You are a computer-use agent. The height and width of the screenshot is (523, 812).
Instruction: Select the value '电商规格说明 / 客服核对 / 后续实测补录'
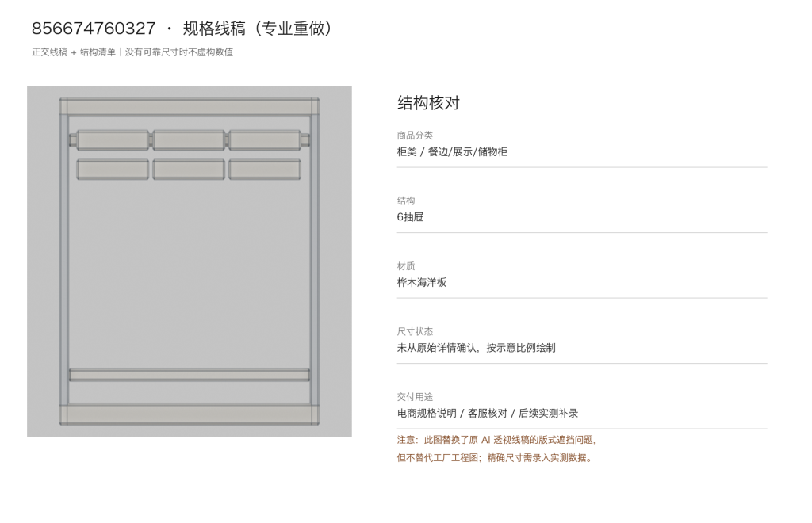(488, 414)
